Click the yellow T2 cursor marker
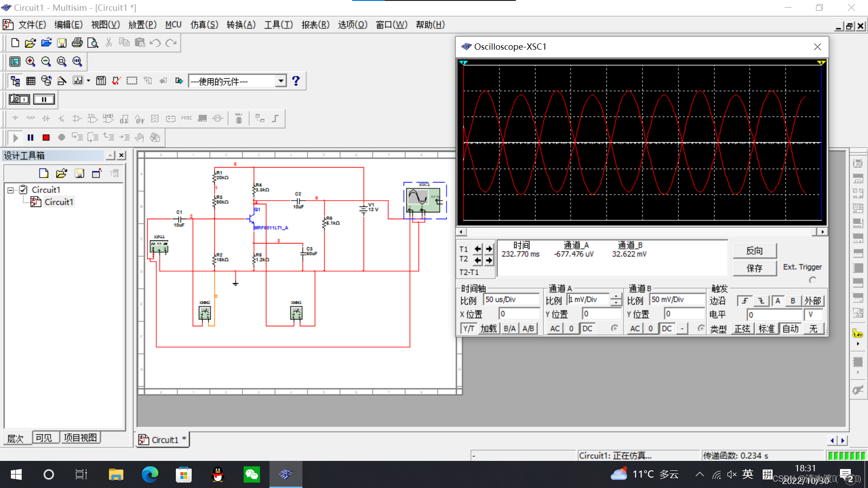Screen dimensions: 868x488 pos(821,62)
